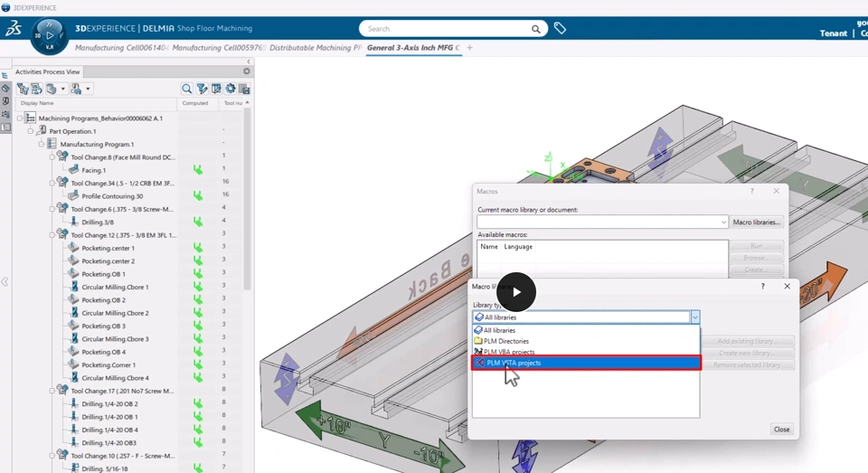Switch to Distributable Machining tab
Image resolution: width=868 pixels, height=473 pixels.
pos(316,48)
